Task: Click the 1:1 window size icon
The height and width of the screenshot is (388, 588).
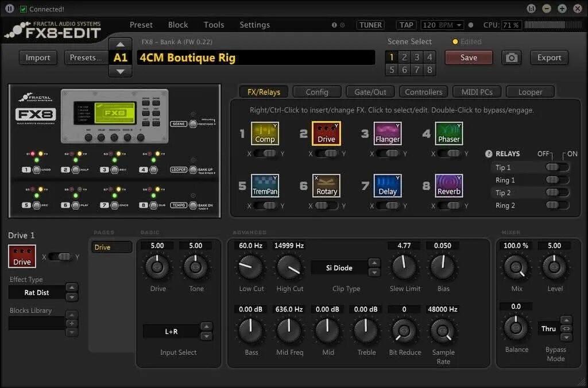Action: coord(531,8)
